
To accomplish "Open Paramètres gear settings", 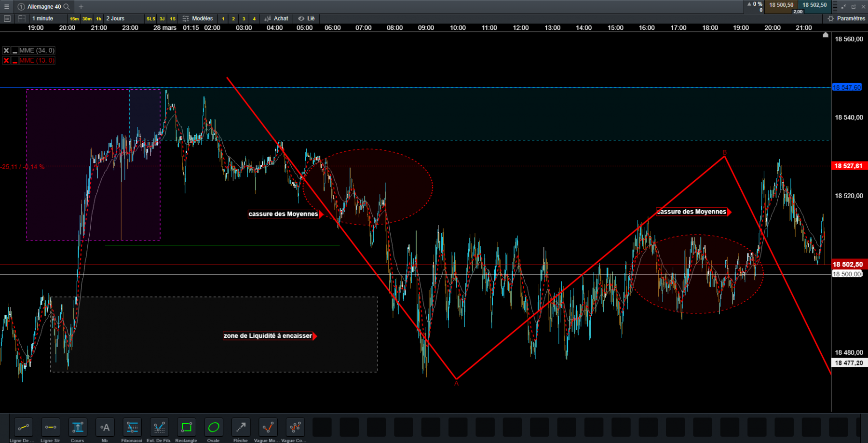I will [846, 18].
